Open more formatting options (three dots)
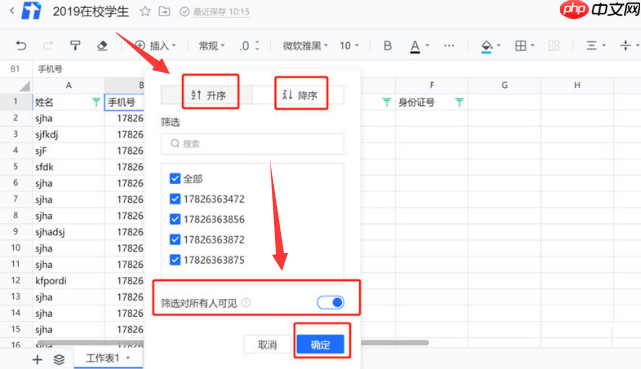The image size is (641, 369). pyautogui.click(x=449, y=45)
